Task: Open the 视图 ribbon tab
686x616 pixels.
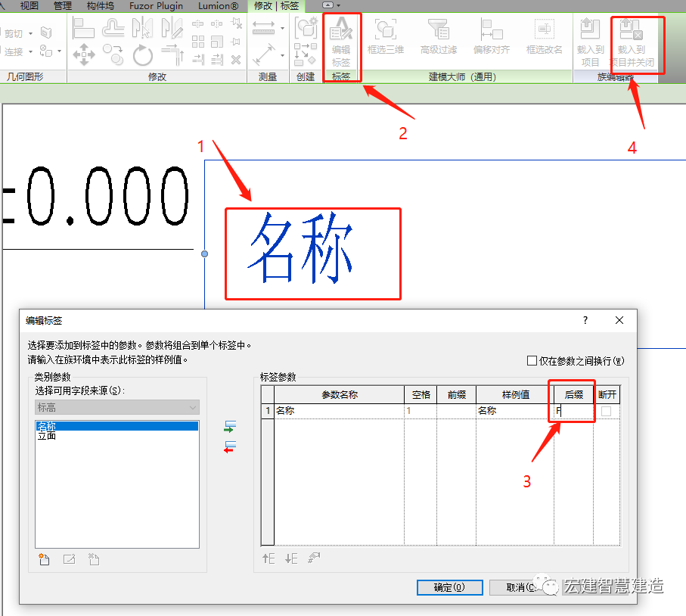Action: click(29, 6)
